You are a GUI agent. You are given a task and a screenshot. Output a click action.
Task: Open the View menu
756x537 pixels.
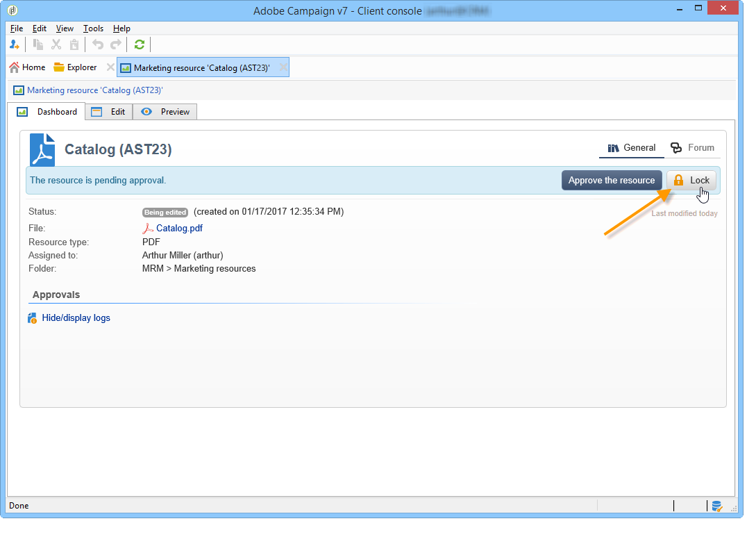coord(65,28)
